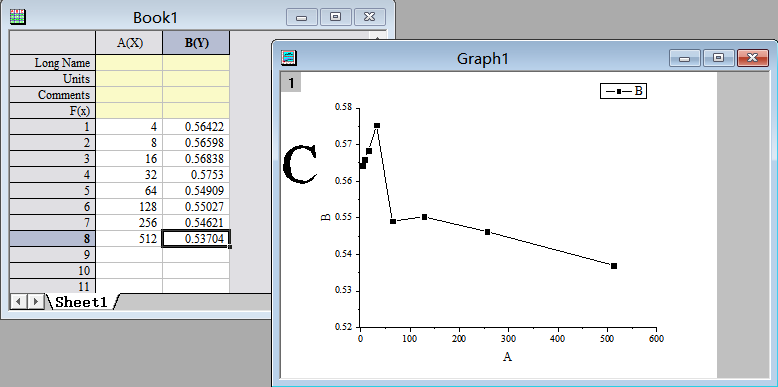This screenshot has height=387, width=778.
Task: Click X axis tick label 300
Action: 509,339
